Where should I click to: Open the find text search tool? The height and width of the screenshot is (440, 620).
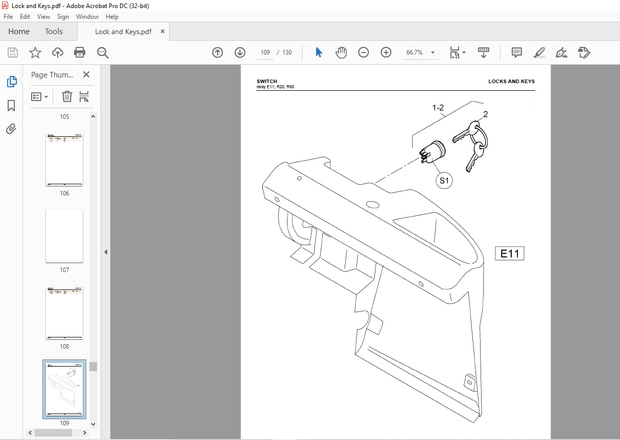(x=103, y=53)
